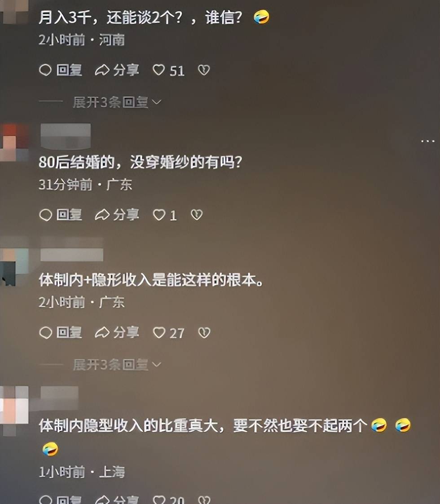
Task: Like the '80后结婚的' comment
Action: pyautogui.click(x=165, y=215)
